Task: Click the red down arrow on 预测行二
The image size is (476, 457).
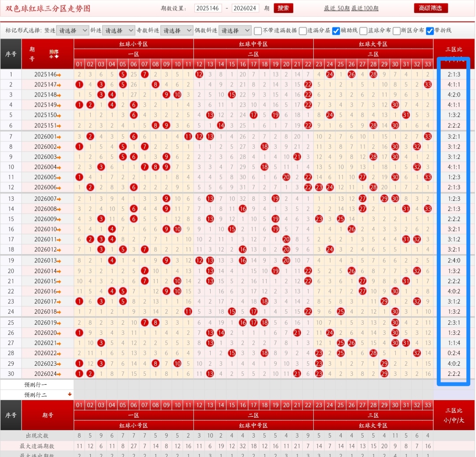Action: point(69,394)
